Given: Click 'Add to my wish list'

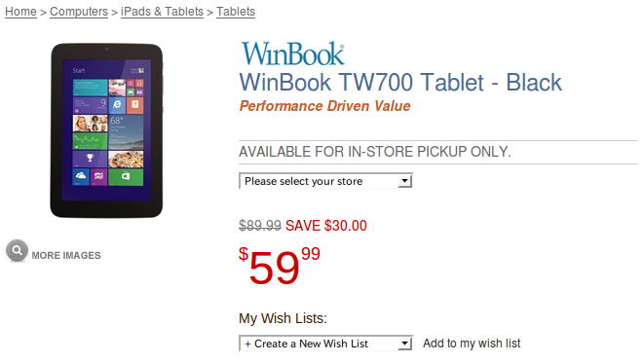Looking at the screenshot, I should pyautogui.click(x=472, y=344).
